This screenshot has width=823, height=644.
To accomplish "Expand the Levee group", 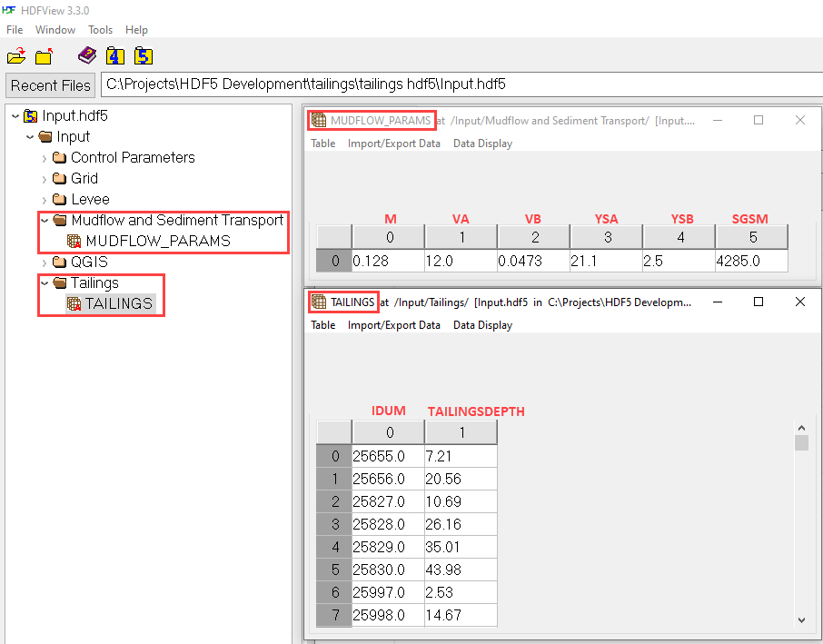I will click(x=45, y=200).
